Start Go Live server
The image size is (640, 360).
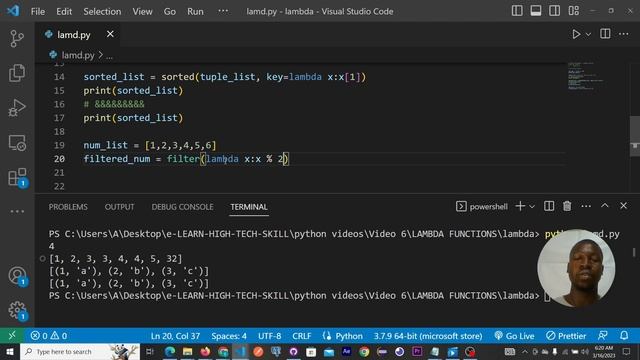(x=514, y=336)
